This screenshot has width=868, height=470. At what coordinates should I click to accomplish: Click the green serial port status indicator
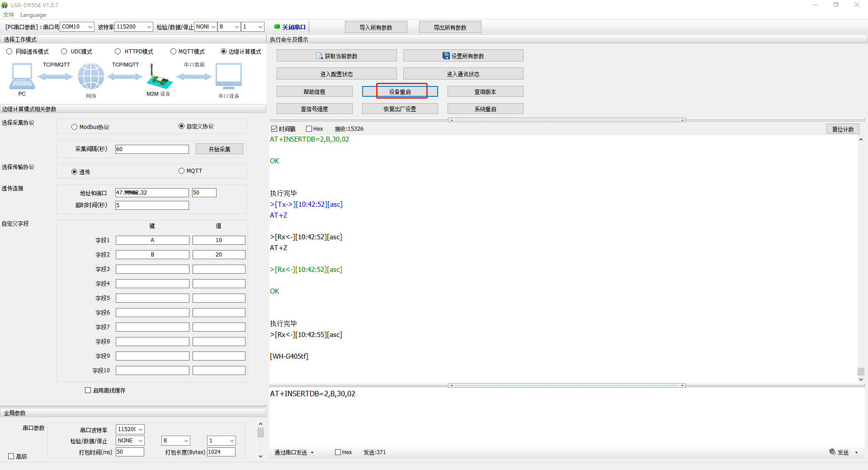point(277,27)
